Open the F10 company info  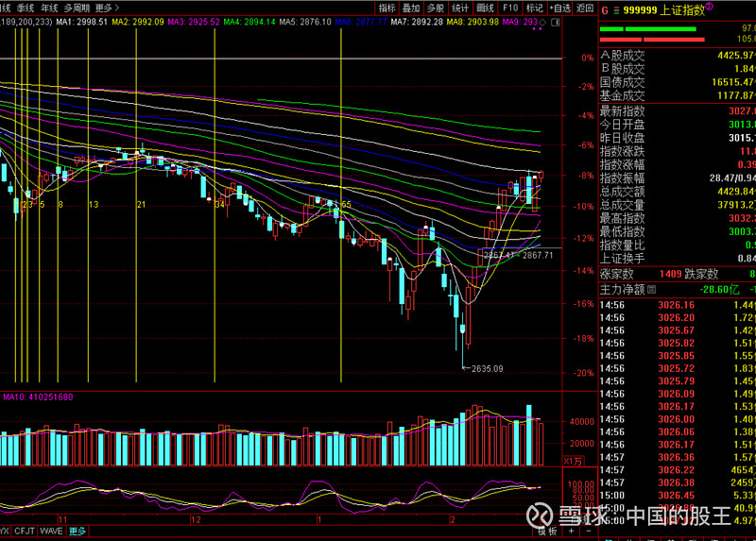[x=510, y=8]
